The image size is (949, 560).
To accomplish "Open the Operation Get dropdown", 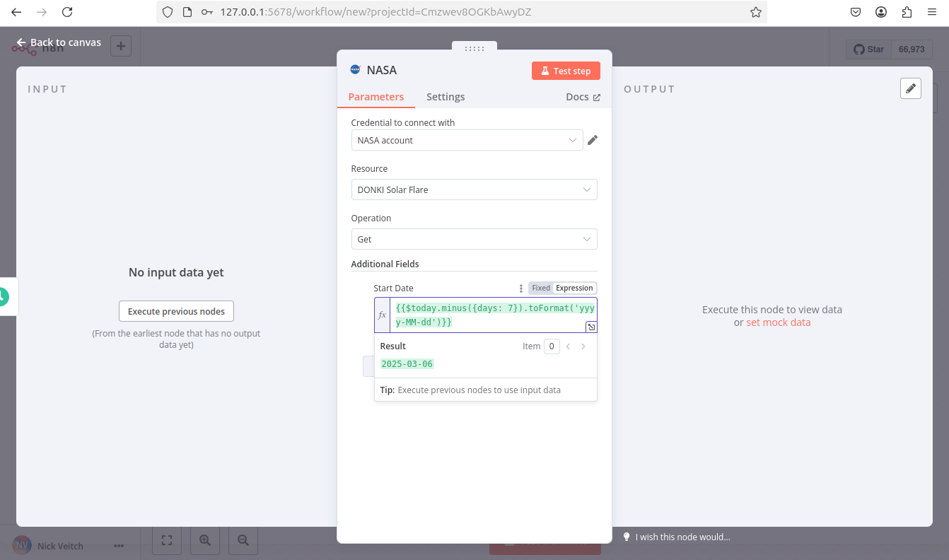I will pos(474,239).
